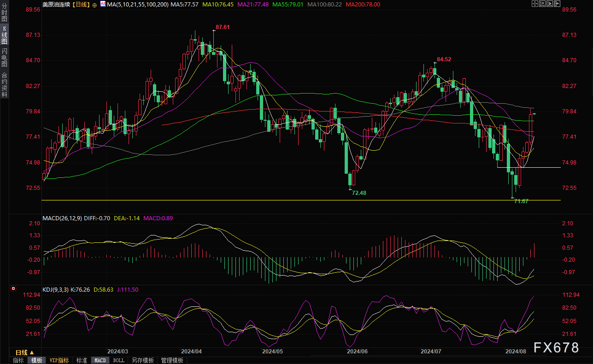Open the VIP指标 tab
593x364 pixels.
pos(59,360)
